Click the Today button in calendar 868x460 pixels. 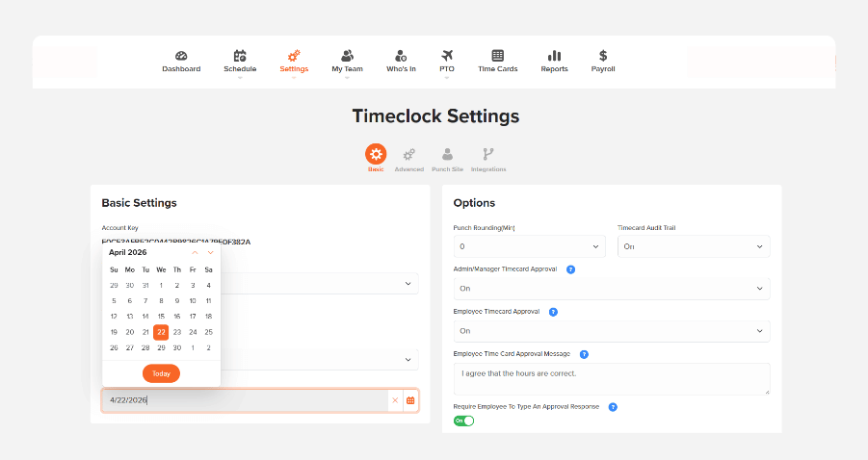tap(161, 373)
